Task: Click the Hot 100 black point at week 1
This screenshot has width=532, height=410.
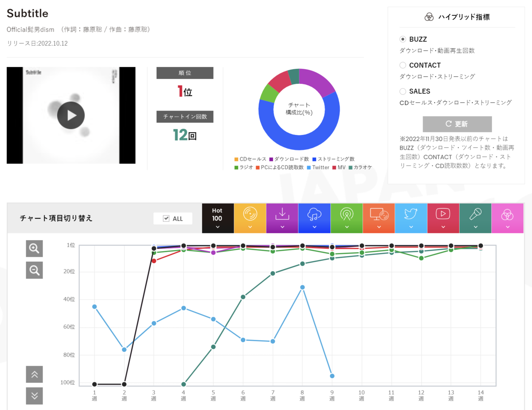Action: [x=94, y=384]
